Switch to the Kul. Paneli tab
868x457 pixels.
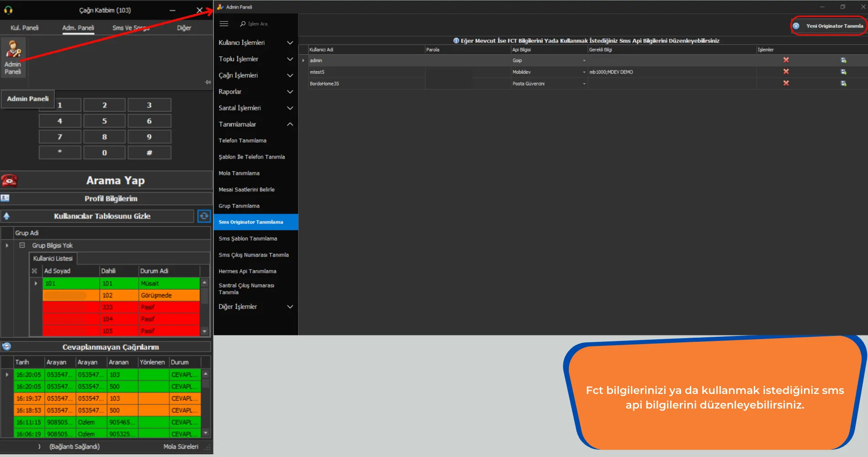pyautogui.click(x=25, y=28)
